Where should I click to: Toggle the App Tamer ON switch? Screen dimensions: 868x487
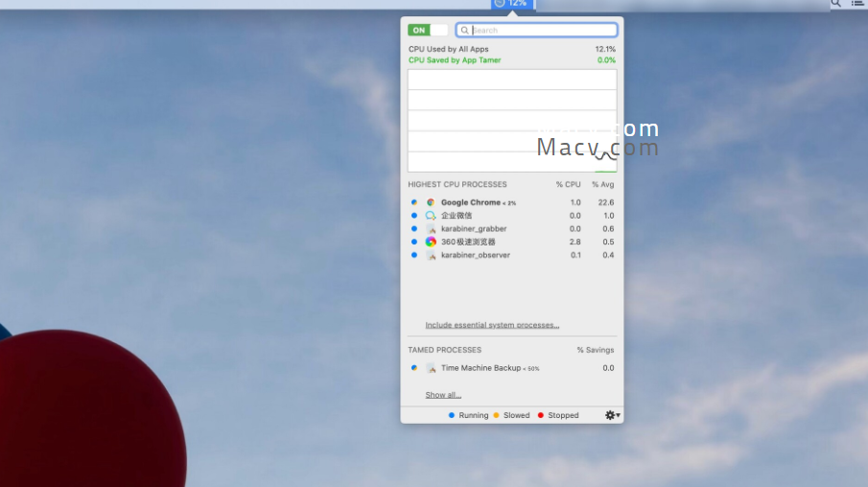point(428,30)
